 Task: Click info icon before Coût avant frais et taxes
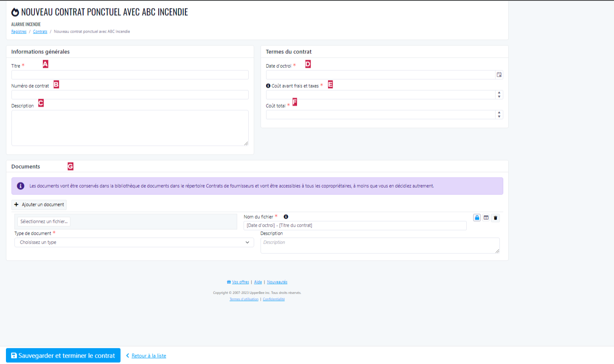coord(268,86)
